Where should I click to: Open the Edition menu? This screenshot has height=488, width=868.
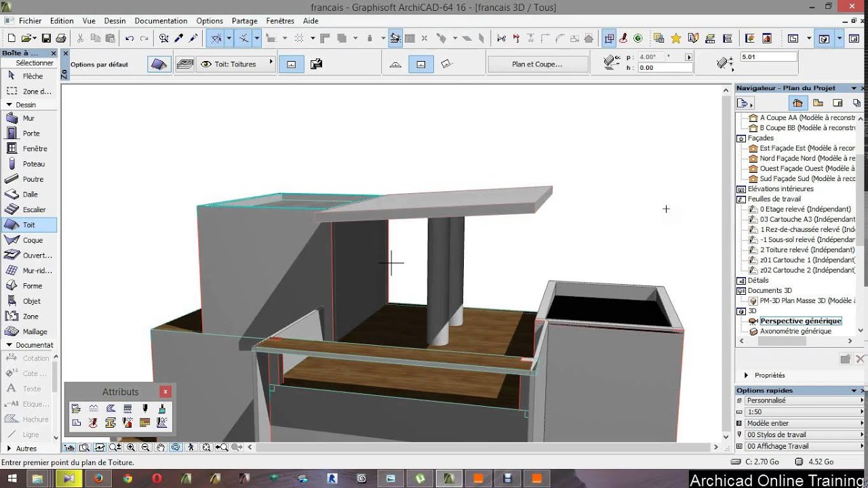pos(62,21)
